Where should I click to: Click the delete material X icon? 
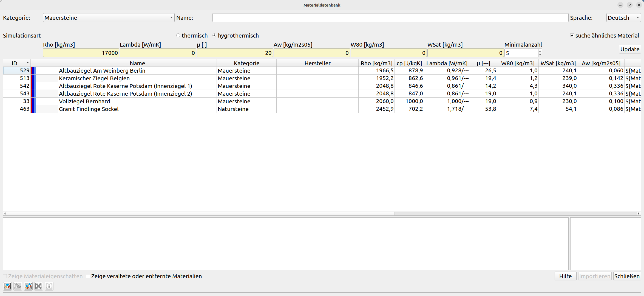tap(39, 286)
